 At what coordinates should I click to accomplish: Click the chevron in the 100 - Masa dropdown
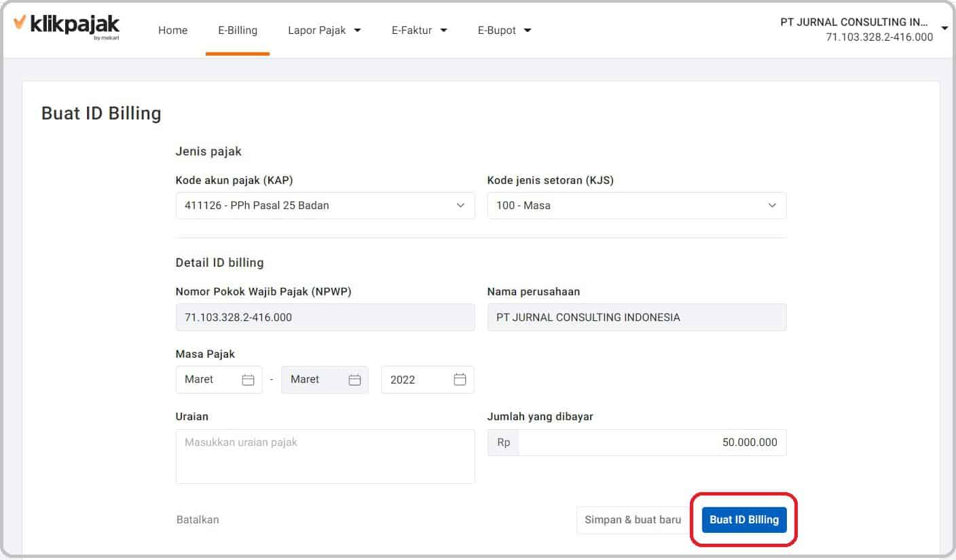772,205
